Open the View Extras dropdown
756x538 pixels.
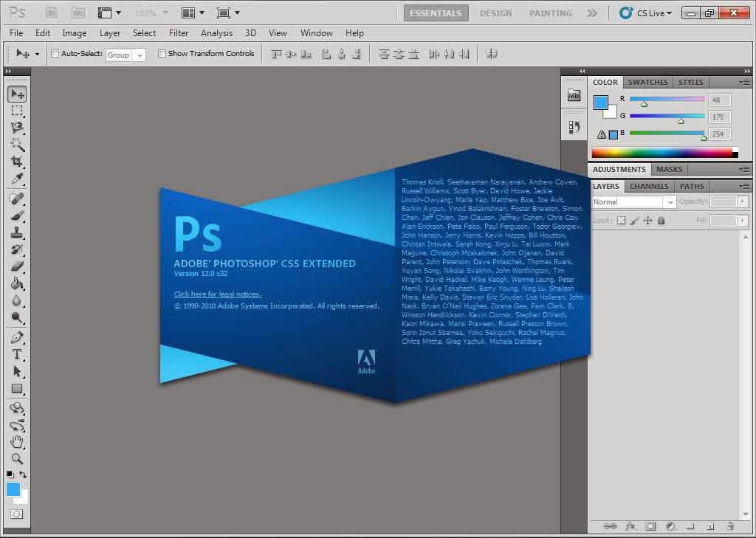pyautogui.click(x=109, y=13)
